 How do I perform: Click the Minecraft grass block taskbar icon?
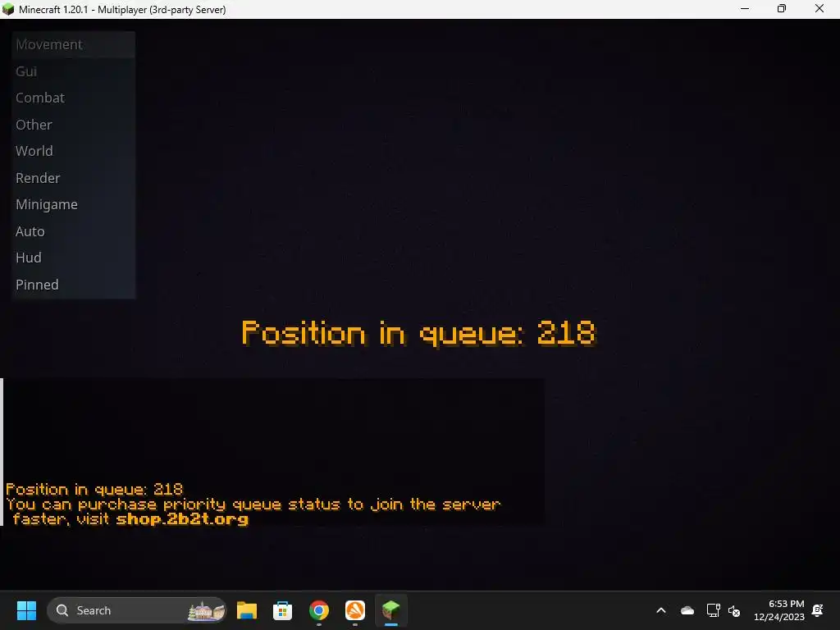(x=391, y=610)
